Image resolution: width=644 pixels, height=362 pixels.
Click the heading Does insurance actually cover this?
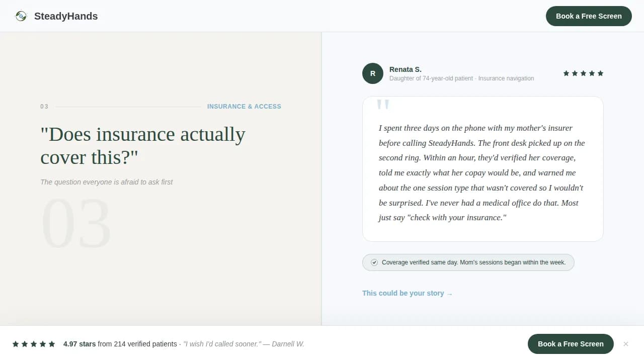(x=143, y=146)
